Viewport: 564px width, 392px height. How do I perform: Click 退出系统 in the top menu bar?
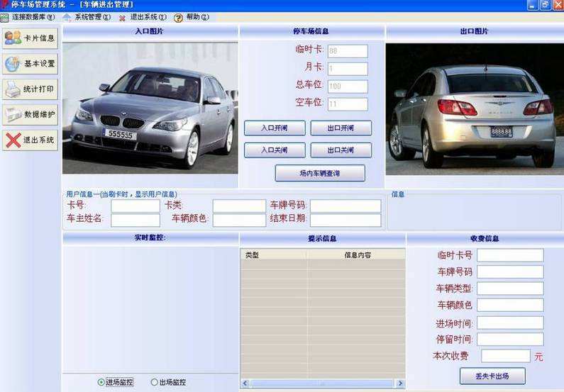(x=147, y=17)
